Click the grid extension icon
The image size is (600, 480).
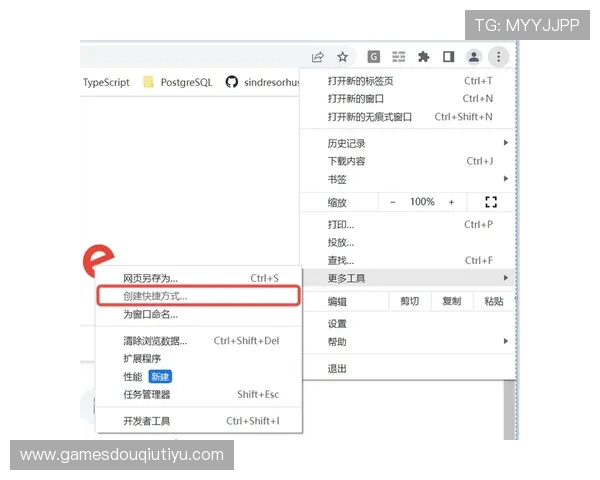click(398, 57)
